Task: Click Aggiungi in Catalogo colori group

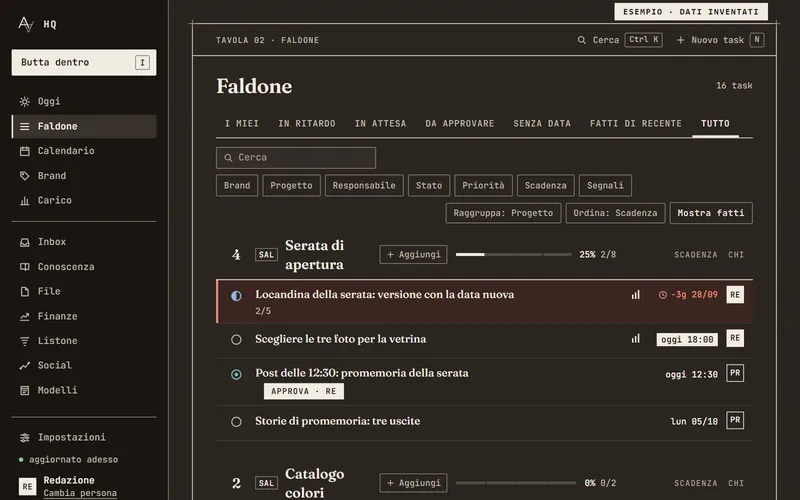Action: coord(413,483)
